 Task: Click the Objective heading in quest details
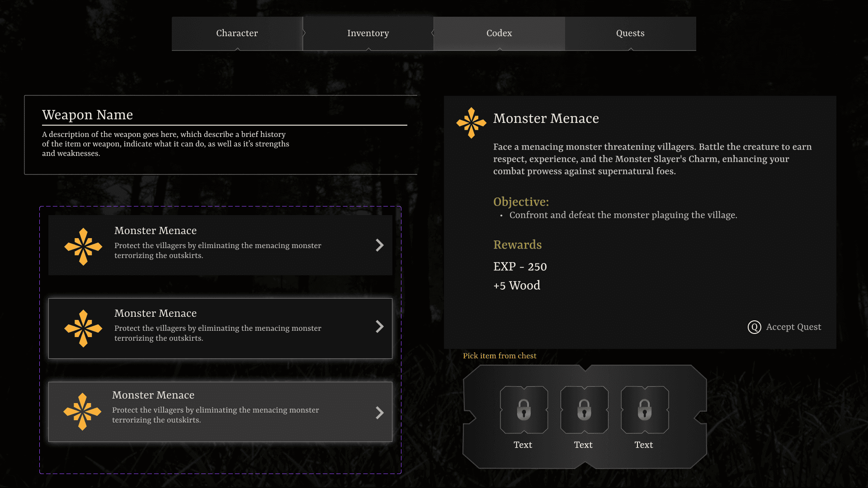tap(521, 202)
